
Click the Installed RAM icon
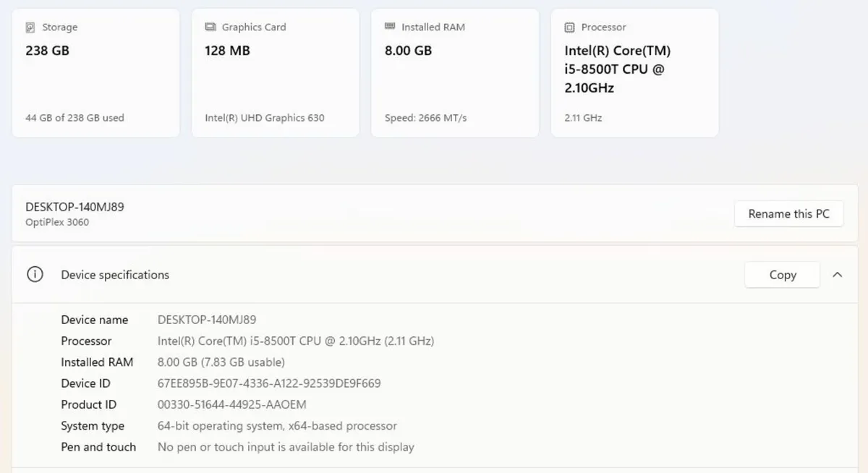coord(388,27)
